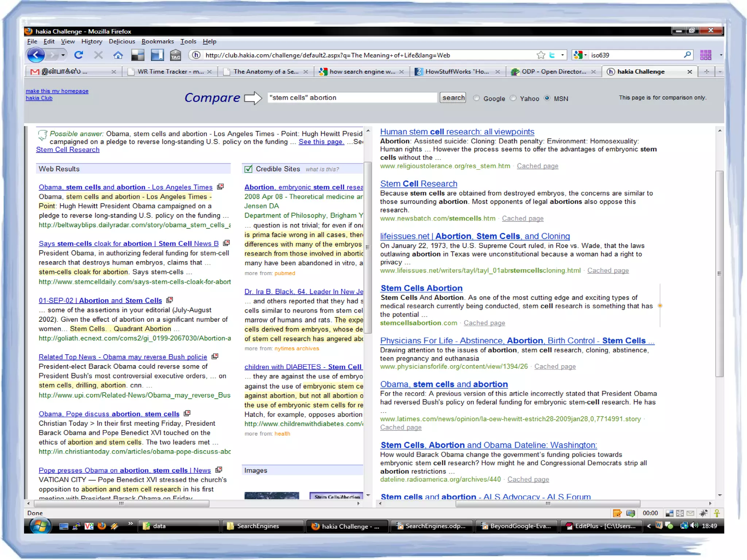747x560 pixels.
Task: Click the compare query input field
Action: click(x=352, y=97)
